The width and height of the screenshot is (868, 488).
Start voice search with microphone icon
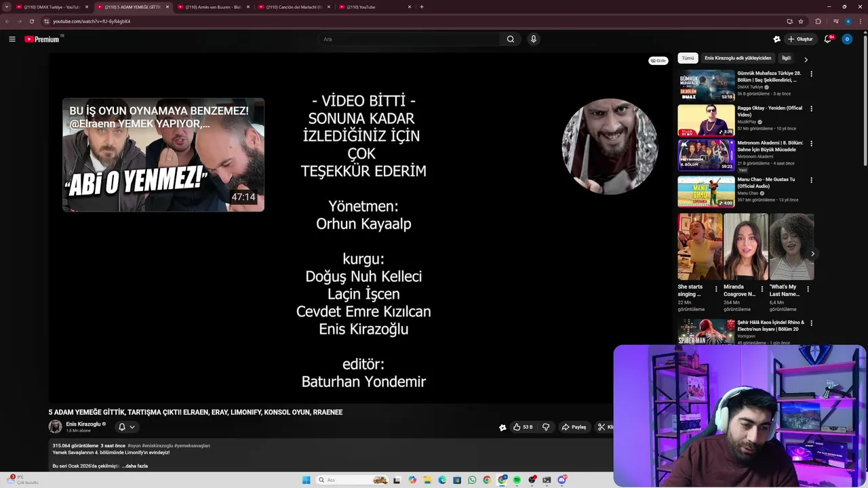tap(534, 39)
